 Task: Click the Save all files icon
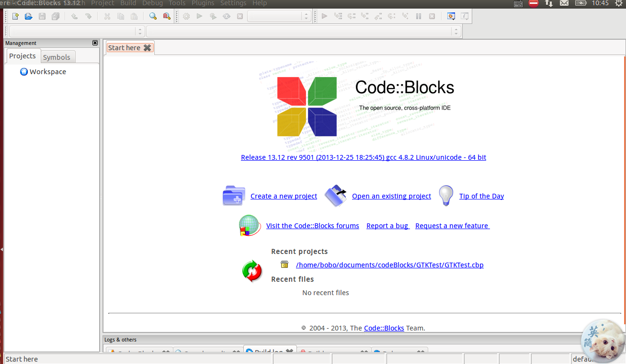[56, 16]
